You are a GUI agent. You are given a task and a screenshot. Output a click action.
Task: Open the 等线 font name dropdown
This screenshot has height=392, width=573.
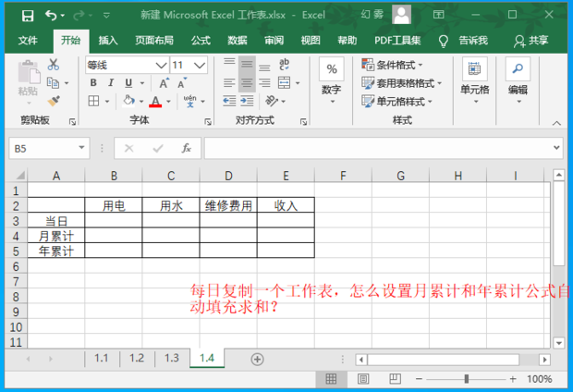[161, 66]
